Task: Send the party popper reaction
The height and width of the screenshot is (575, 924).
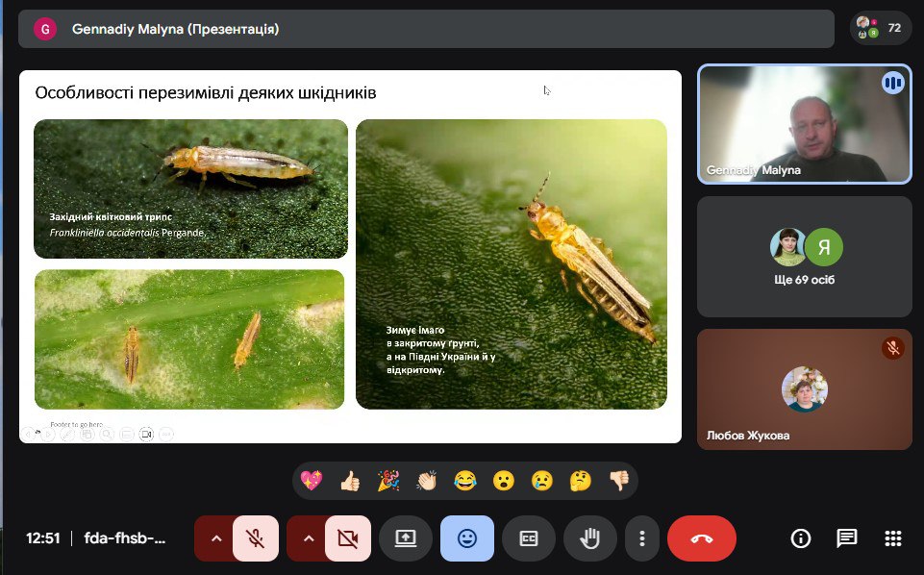Action: (x=388, y=481)
